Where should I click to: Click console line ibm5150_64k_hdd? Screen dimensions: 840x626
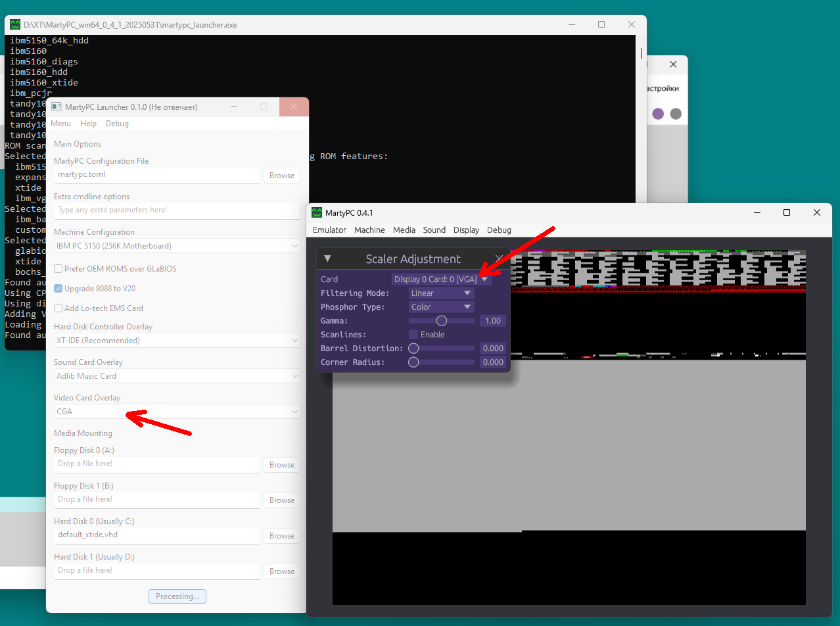pyautogui.click(x=49, y=40)
